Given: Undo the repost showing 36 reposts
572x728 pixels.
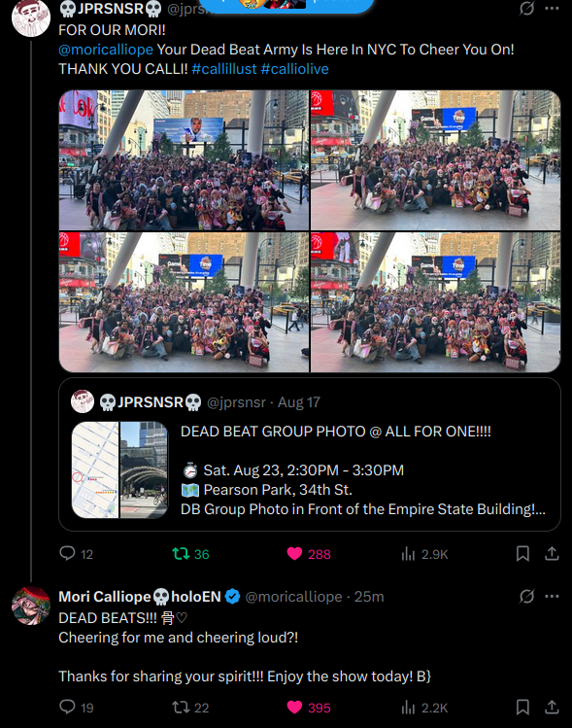Looking at the screenshot, I should [190, 553].
